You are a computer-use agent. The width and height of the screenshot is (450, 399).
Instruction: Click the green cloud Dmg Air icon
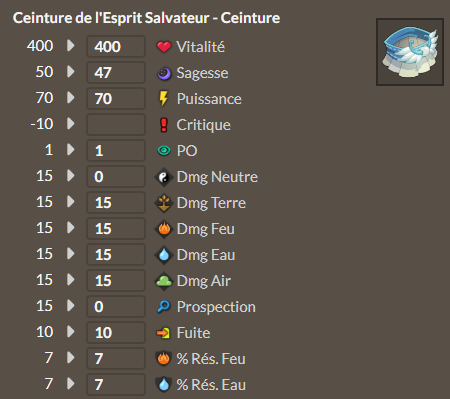(x=164, y=281)
